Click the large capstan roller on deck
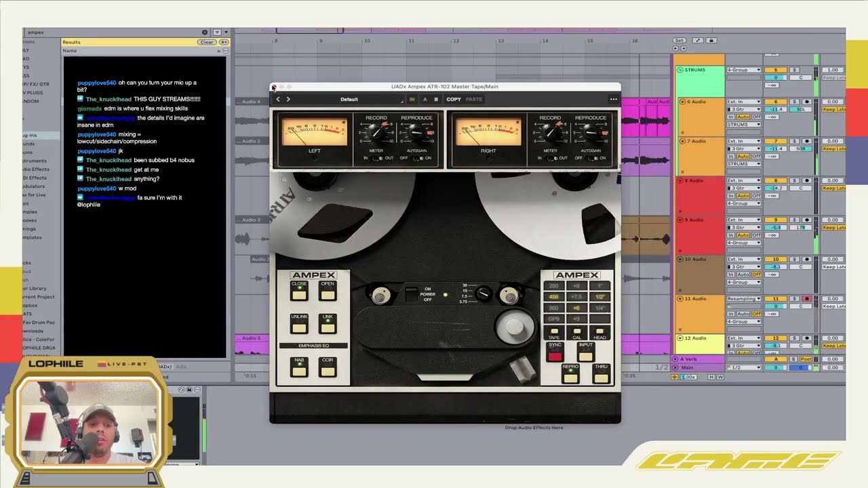The width and height of the screenshot is (868, 488). click(x=513, y=327)
